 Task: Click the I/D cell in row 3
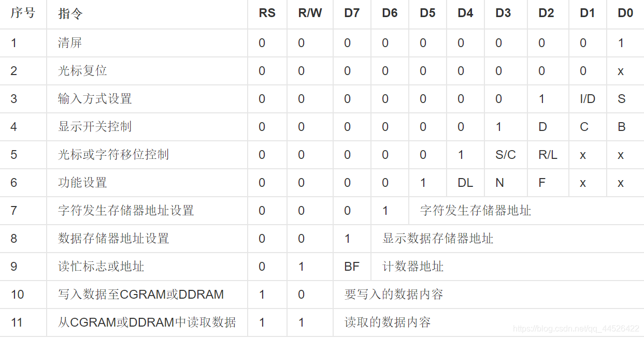(x=588, y=99)
